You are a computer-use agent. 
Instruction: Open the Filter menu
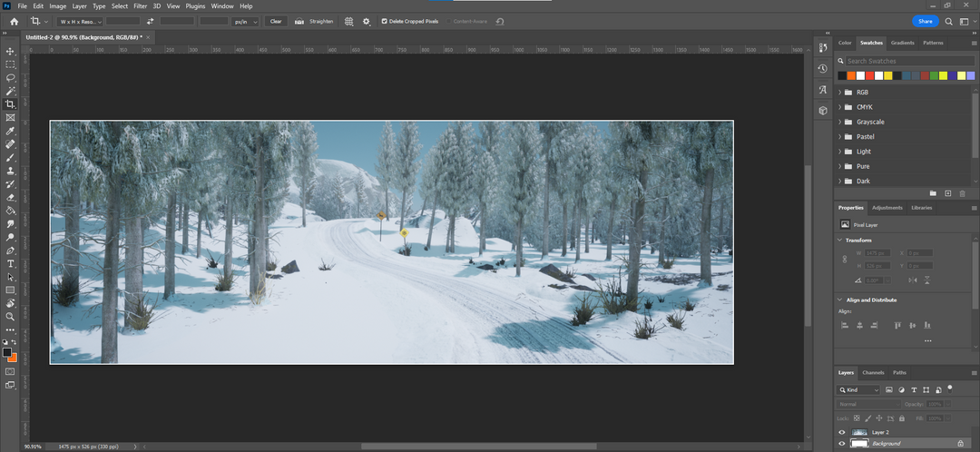tap(140, 6)
